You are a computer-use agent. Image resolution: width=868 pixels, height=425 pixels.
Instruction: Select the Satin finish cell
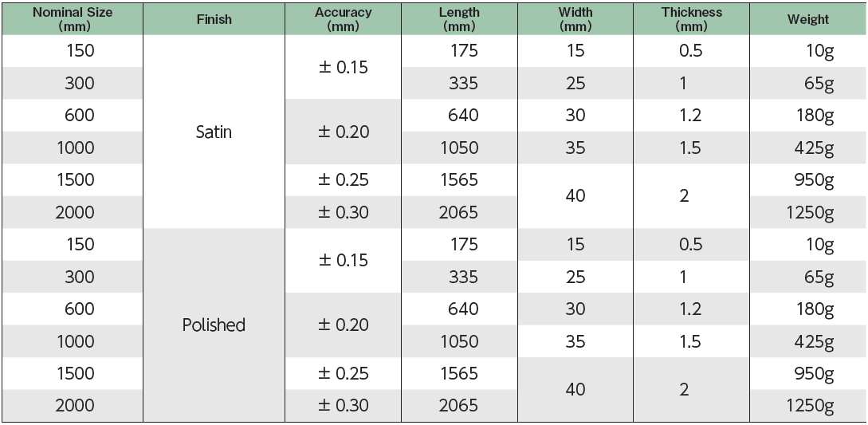click(x=214, y=132)
